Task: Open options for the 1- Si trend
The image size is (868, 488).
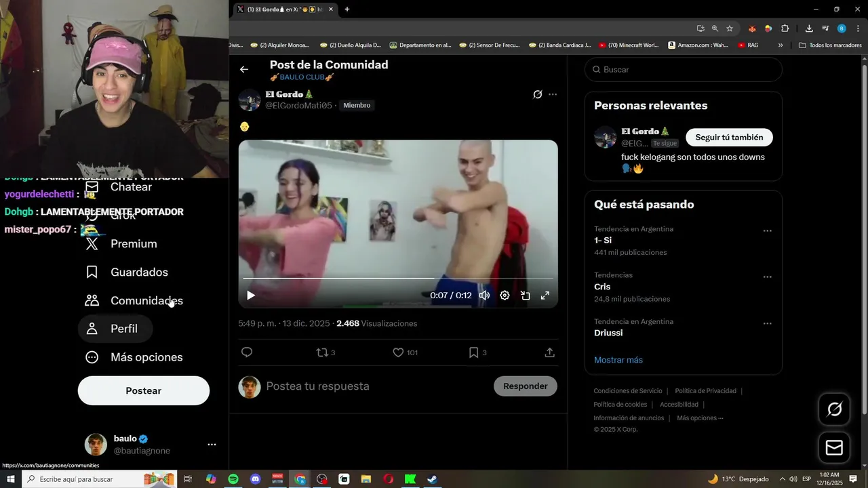Action: click(767, 231)
